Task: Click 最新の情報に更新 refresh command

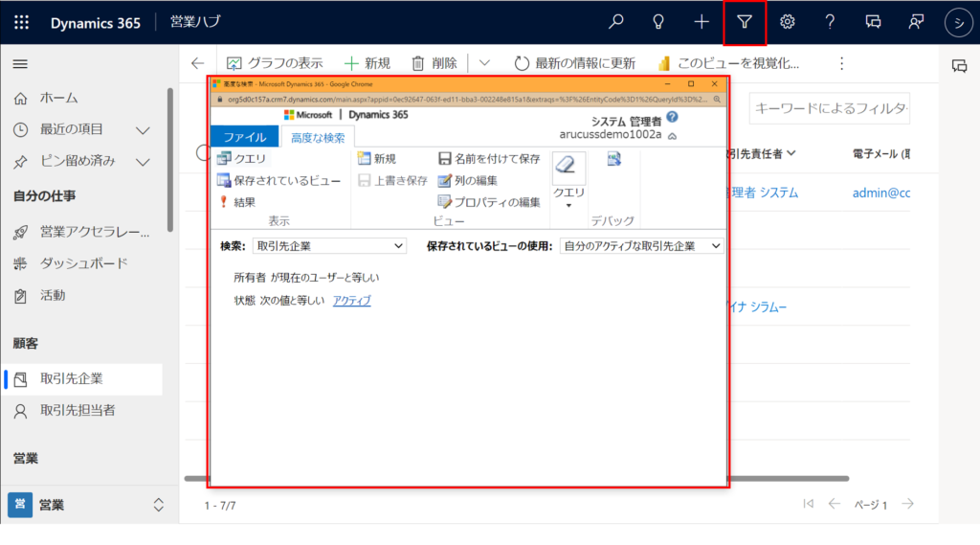Action: point(574,63)
